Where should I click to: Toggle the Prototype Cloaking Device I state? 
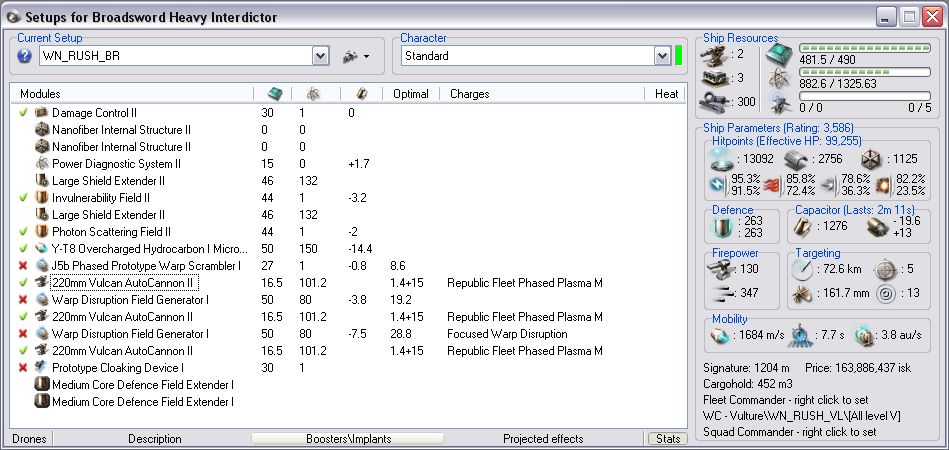(24, 367)
